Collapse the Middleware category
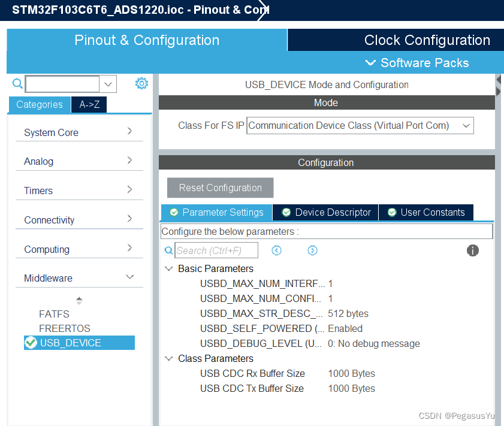Screen dimensions: 504x426 click(79, 277)
